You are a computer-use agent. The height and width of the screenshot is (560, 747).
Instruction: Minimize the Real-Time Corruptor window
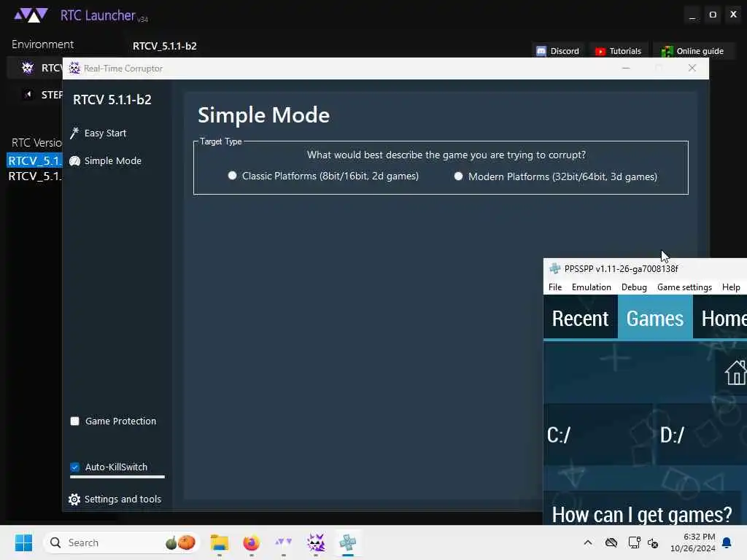pyautogui.click(x=626, y=68)
